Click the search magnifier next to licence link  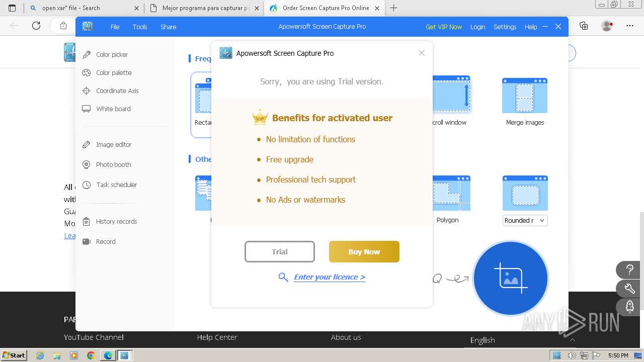(x=283, y=277)
